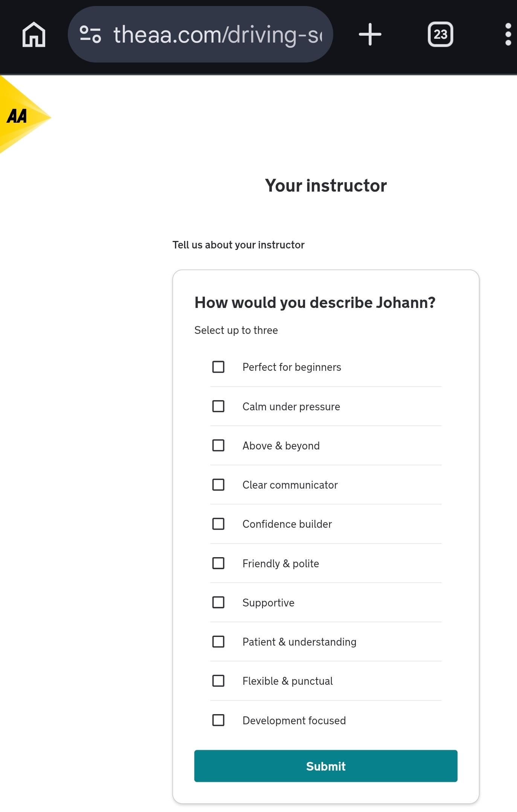Viewport: 517px width, 812px height.
Task: Open site settings icon in address bar
Action: (90, 34)
